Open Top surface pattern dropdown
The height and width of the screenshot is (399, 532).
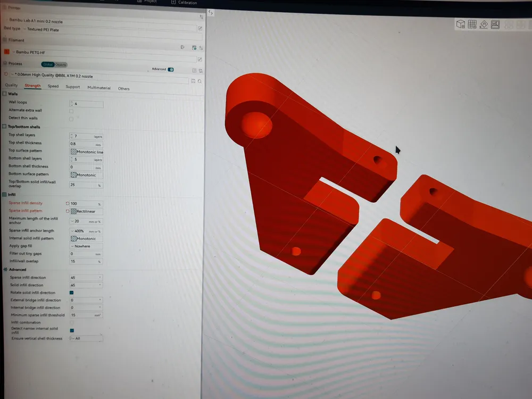pos(87,152)
